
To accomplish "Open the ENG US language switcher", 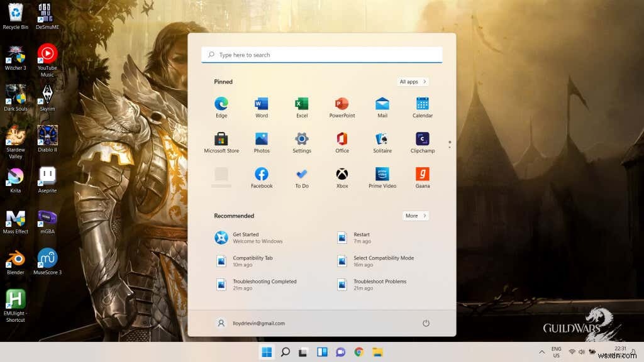I will coord(556,352).
